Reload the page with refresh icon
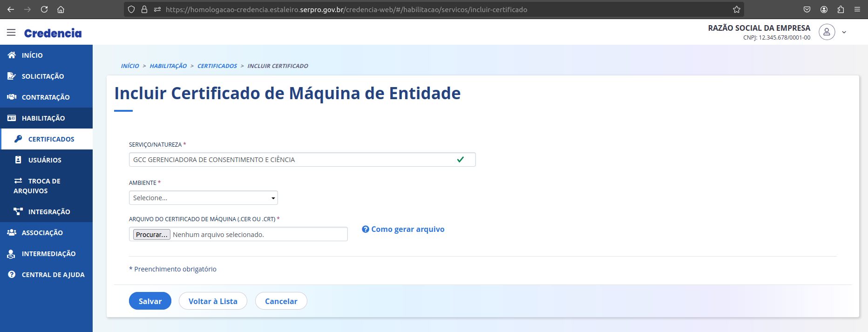The image size is (868, 332). [x=44, y=9]
